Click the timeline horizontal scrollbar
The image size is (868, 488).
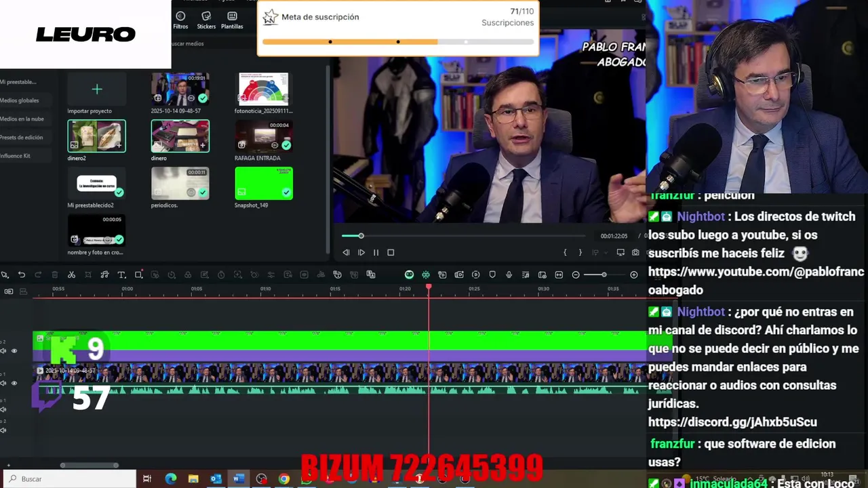(90, 465)
